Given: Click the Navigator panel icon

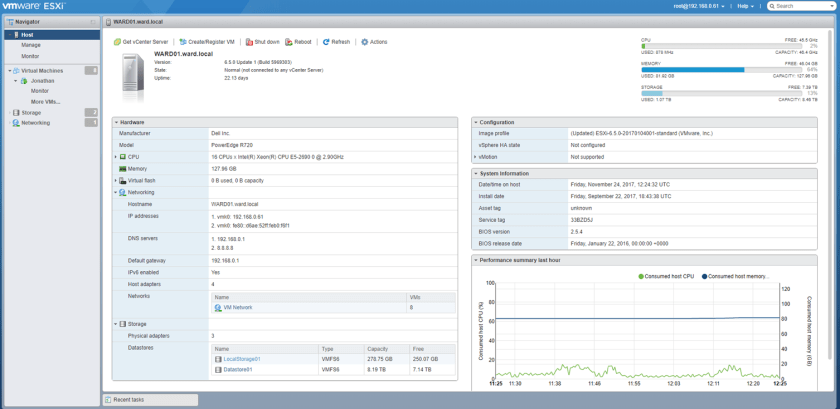Looking at the screenshot, I should point(11,22).
